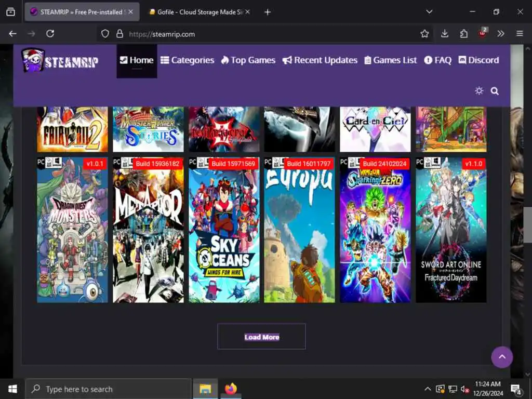Open the Card-en-Ciel game cover
Viewport: 532px width, 399px height.
pos(375,129)
